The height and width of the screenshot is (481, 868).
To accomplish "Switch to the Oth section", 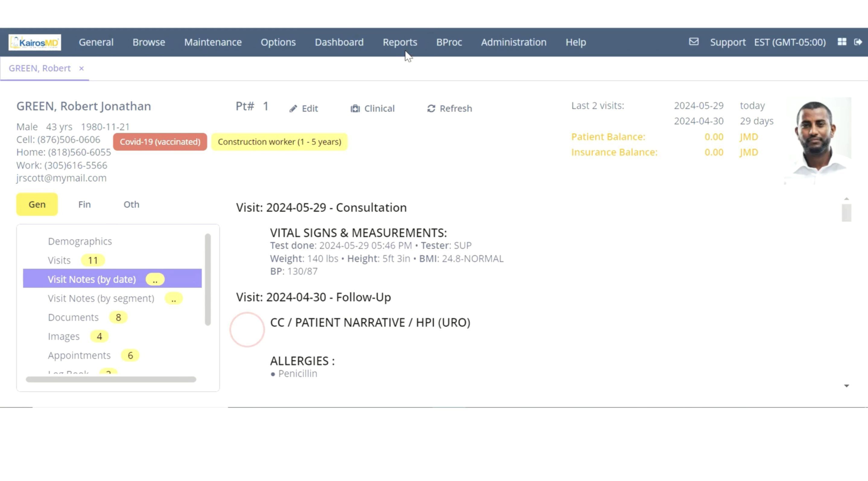I will 131,204.
